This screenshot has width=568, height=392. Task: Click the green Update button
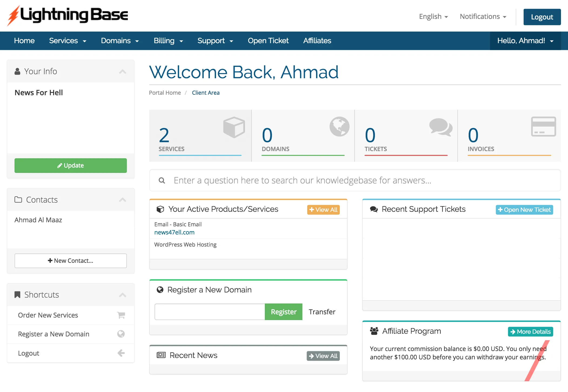click(70, 165)
